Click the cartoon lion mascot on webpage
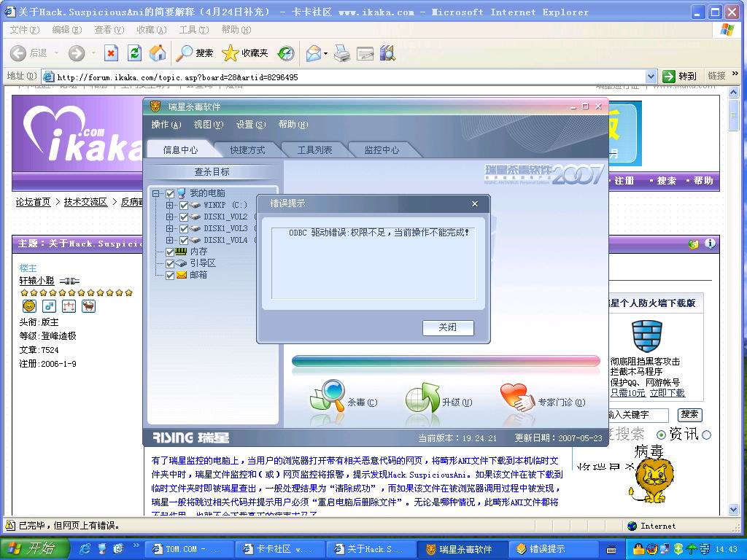The image size is (747, 560). [651, 481]
